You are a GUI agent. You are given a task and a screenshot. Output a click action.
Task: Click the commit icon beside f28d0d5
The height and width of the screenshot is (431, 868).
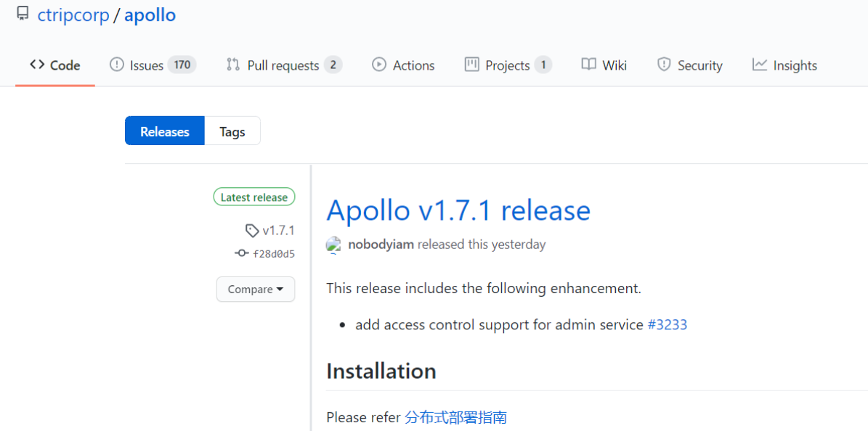[242, 253]
